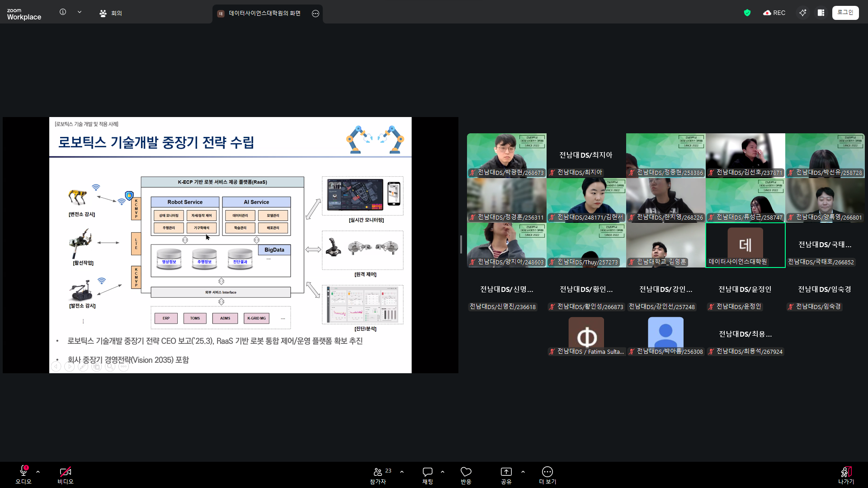This screenshot has height=488, width=868.
Task: Click the REC recording indicator
Action: click(x=774, y=13)
